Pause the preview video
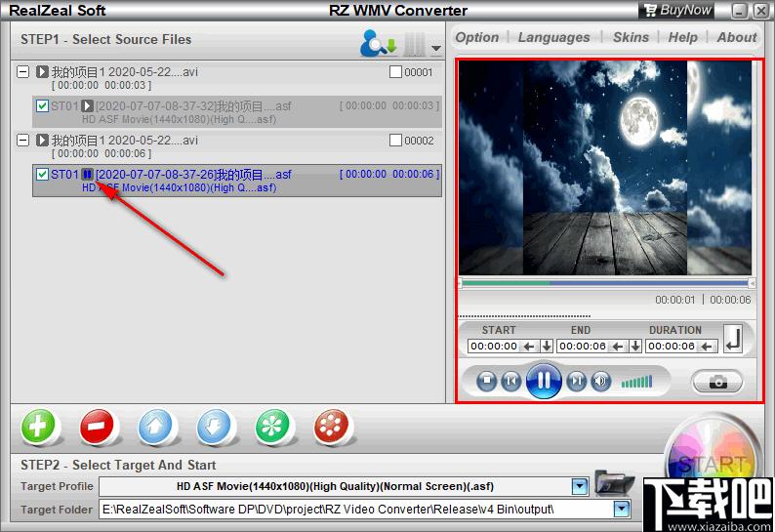775x532 pixels. point(544,381)
